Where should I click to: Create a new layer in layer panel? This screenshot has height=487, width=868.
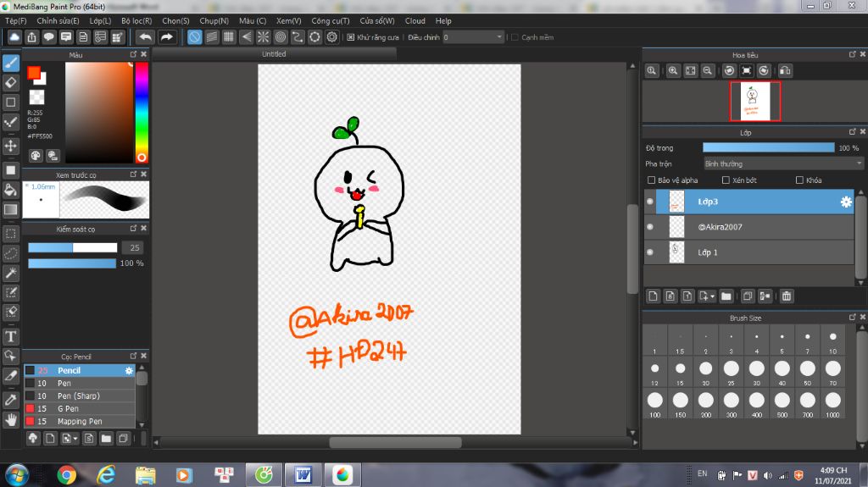pyautogui.click(x=654, y=296)
